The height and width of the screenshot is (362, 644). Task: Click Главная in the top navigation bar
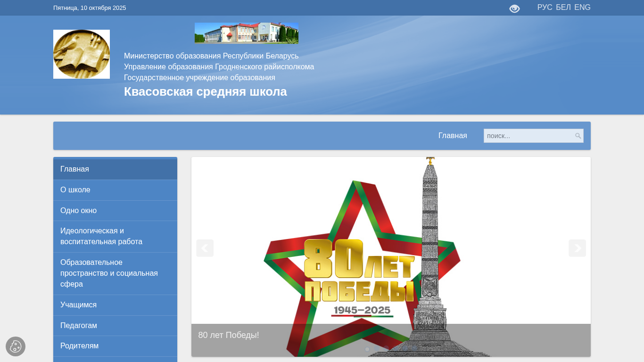click(x=453, y=136)
